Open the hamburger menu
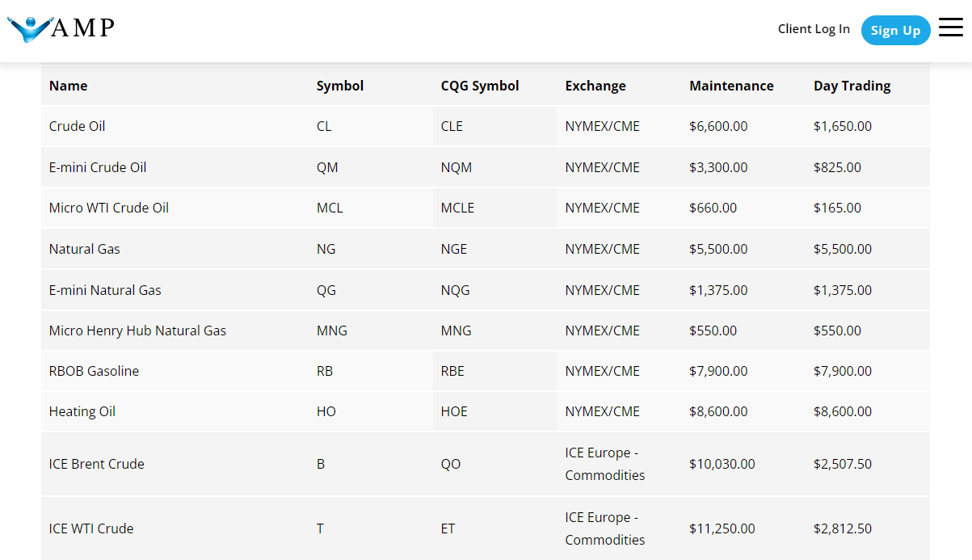This screenshot has height=560, width=972. [950, 28]
